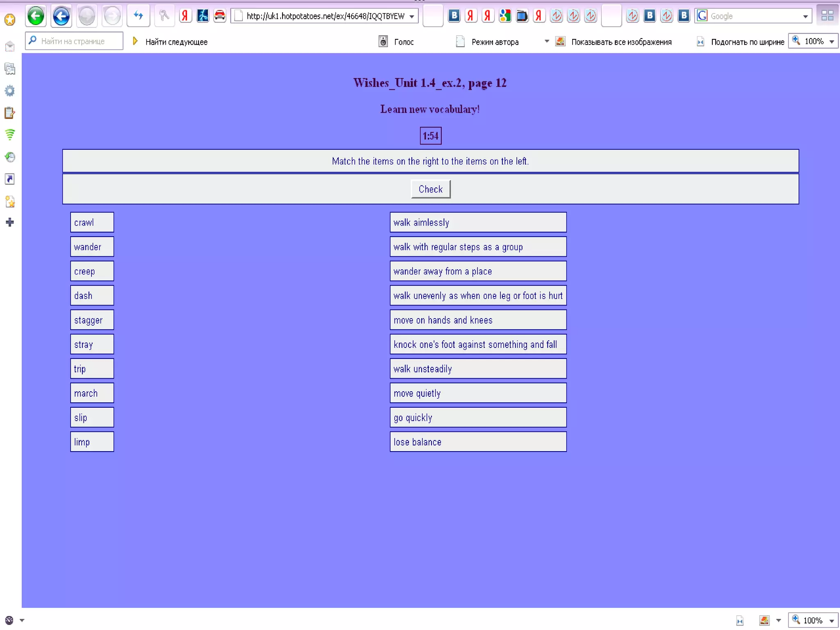Open the Wi-Fi icon in the left sidebar
Image resolution: width=840 pixels, height=630 pixels.
10,135
